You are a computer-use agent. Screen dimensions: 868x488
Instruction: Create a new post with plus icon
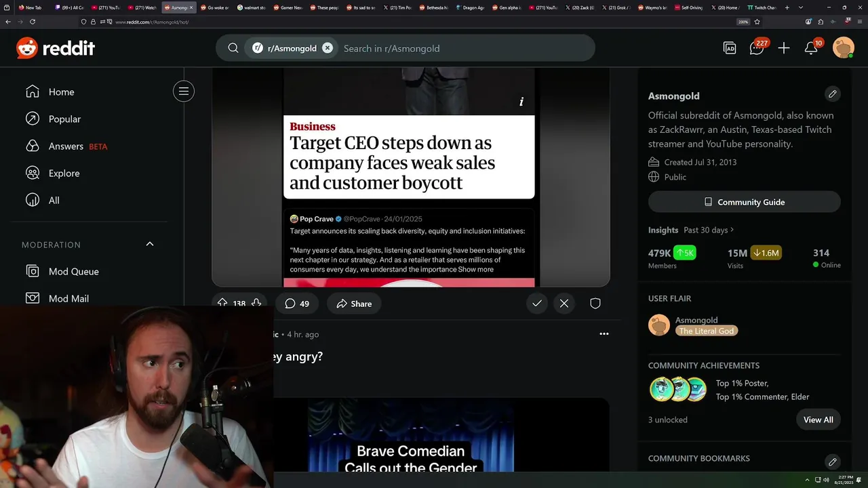784,48
